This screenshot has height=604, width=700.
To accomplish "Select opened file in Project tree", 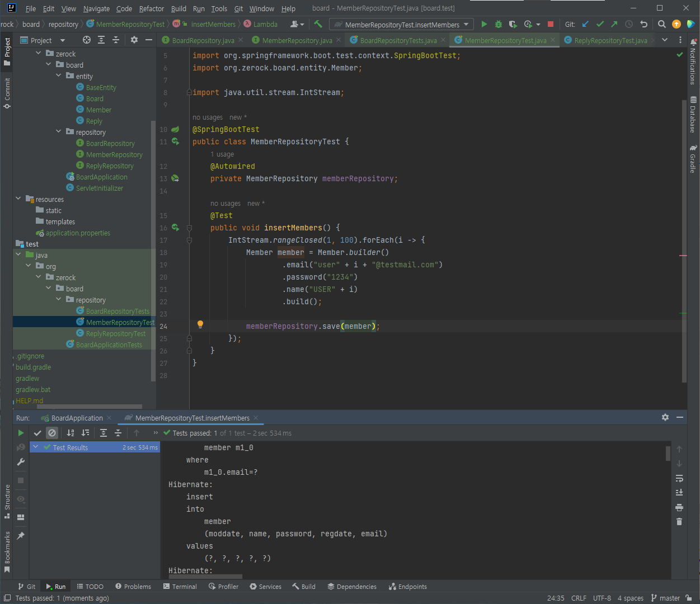I will point(86,40).
